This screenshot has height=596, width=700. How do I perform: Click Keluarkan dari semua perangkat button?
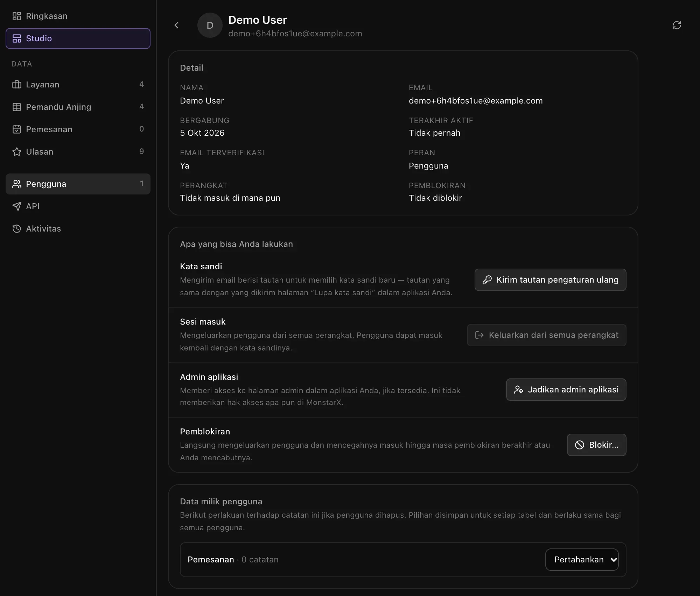(546, 335)
